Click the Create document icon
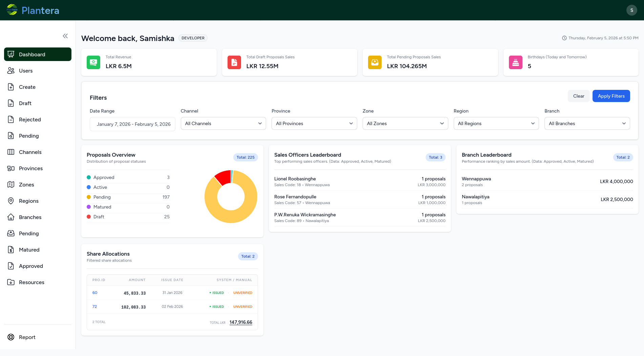Screen dimensions: 644x356 pos(10,87)
